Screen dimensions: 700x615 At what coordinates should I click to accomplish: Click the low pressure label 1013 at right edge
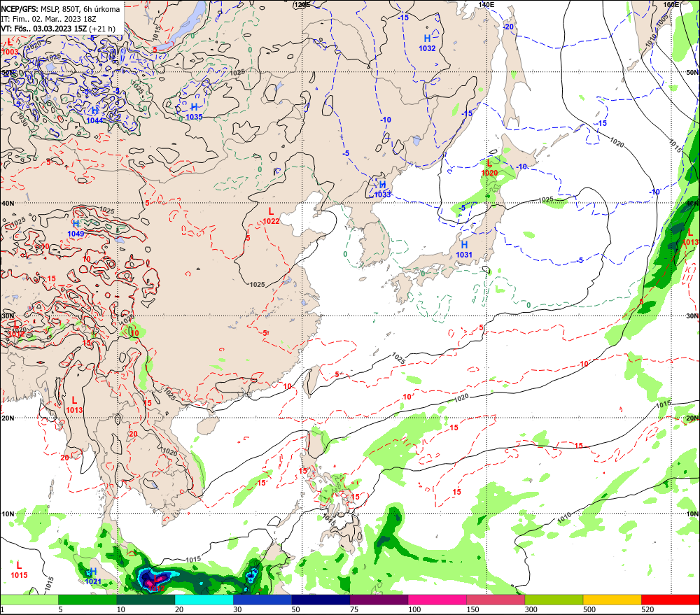pyautogui.click(x=691, y=242)
